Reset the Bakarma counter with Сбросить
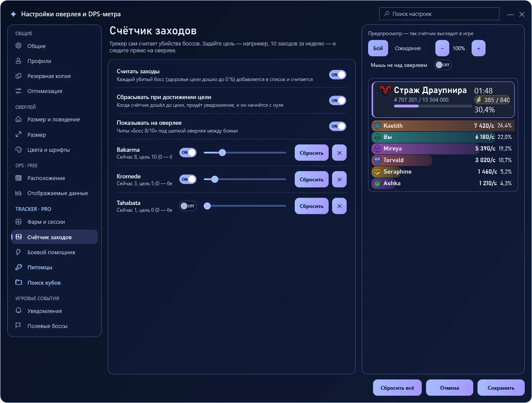 coord(311,153)
